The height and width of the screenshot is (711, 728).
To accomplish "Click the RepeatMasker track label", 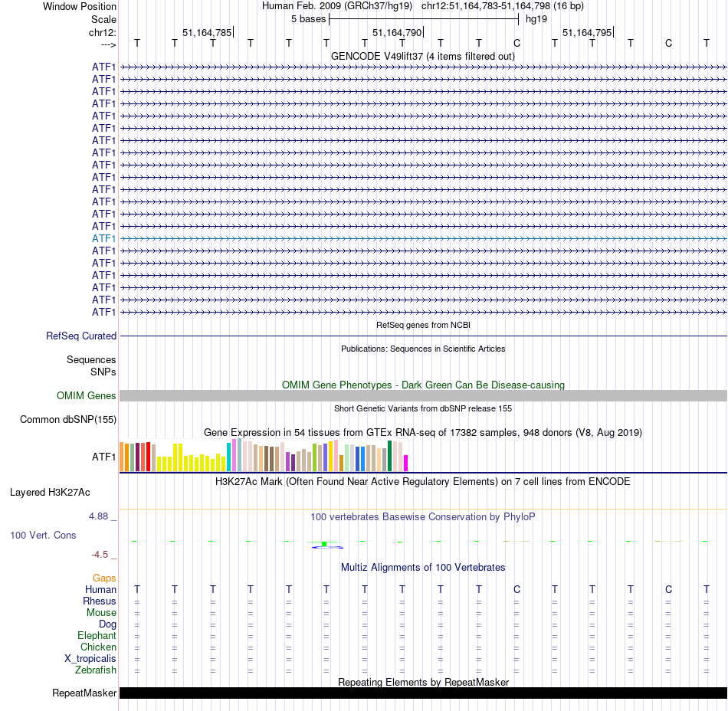I will [x=84, y=693].
